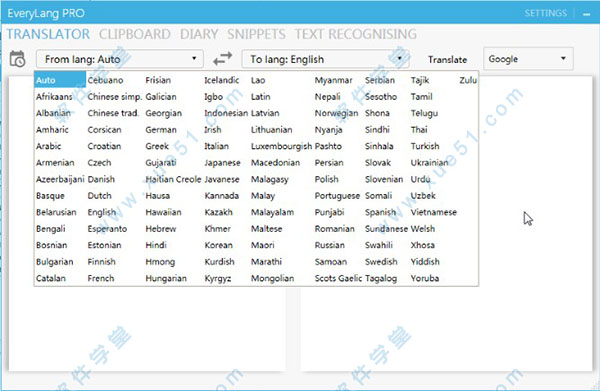Viewport: 600px width, 391px height.
Task: Pick Hungarian in the language list
Action: pyautogui.click(x=166, y=278)
